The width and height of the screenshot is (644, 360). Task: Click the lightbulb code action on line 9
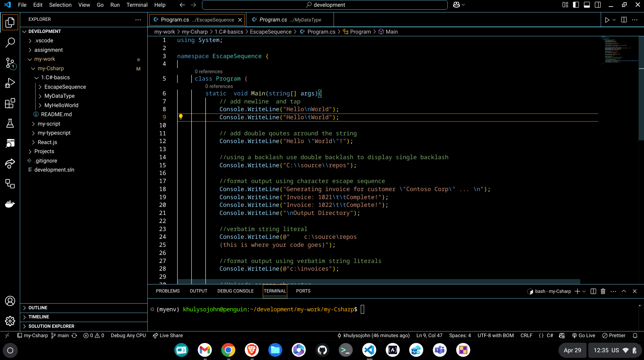(x=181, y=117)
